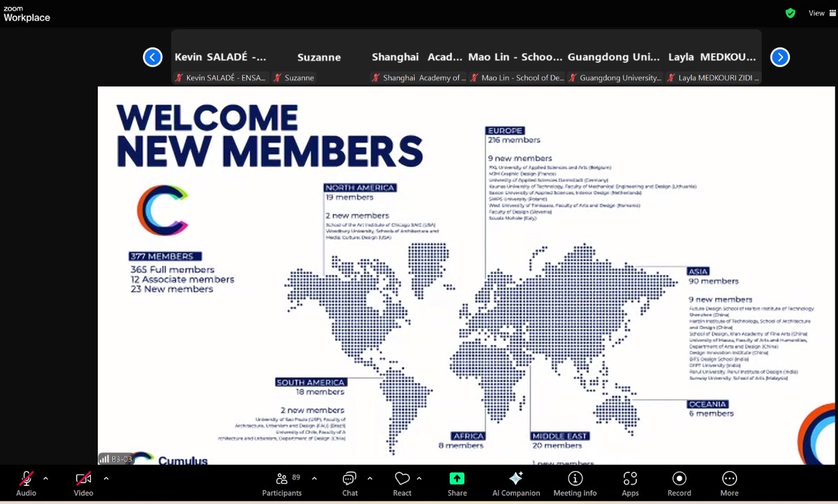Click Suzanne muted microphone name label

coord(294,78)
